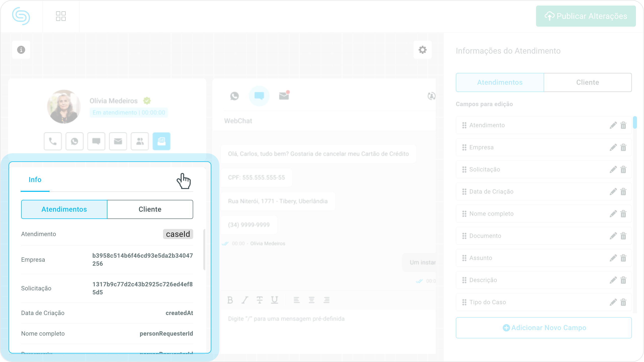Open the email channel icon with red notification
Screen dimensions: 644x362
[x=284, y=96]
